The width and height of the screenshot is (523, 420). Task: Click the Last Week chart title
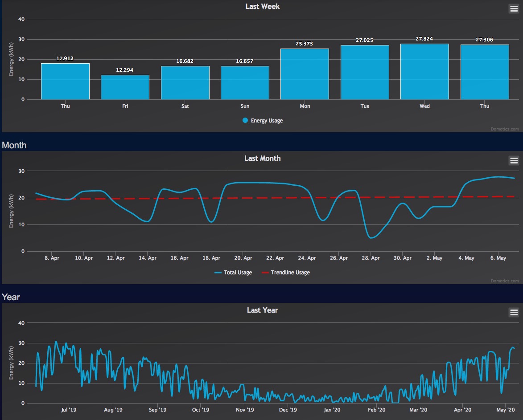(x=263, y=6)
